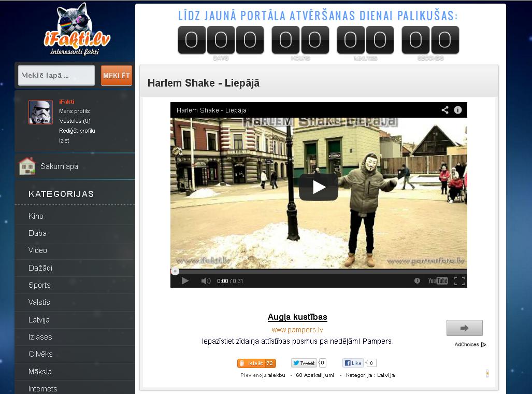The height and width of the screenshot is (394, 532).
Task: Click the AdChoices icon
Action: click(483, 344)
